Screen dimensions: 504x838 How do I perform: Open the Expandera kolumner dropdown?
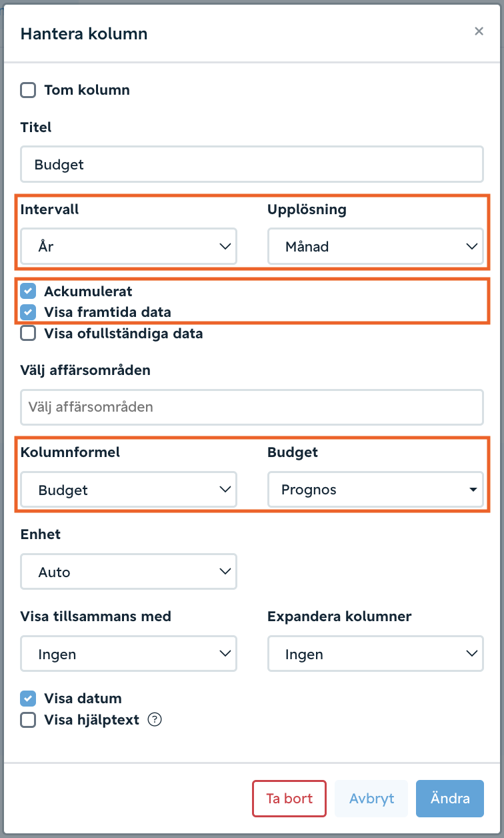[x=375, y=654]
